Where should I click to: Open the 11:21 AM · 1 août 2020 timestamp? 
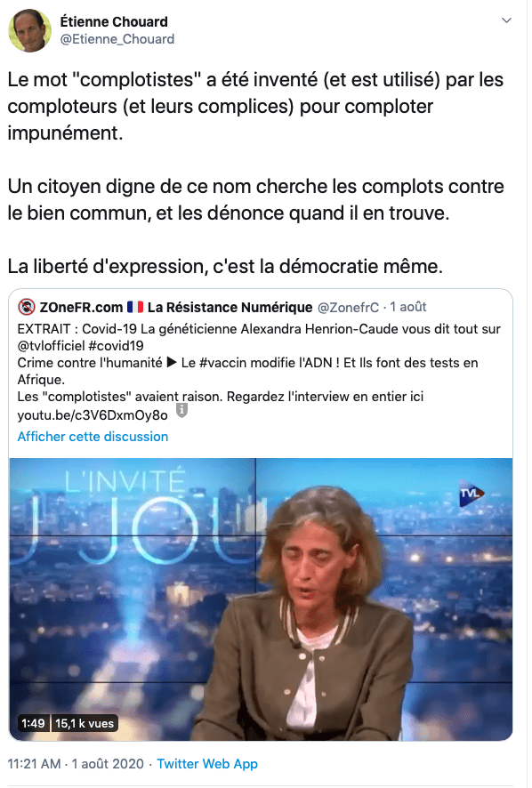[76, 763]
